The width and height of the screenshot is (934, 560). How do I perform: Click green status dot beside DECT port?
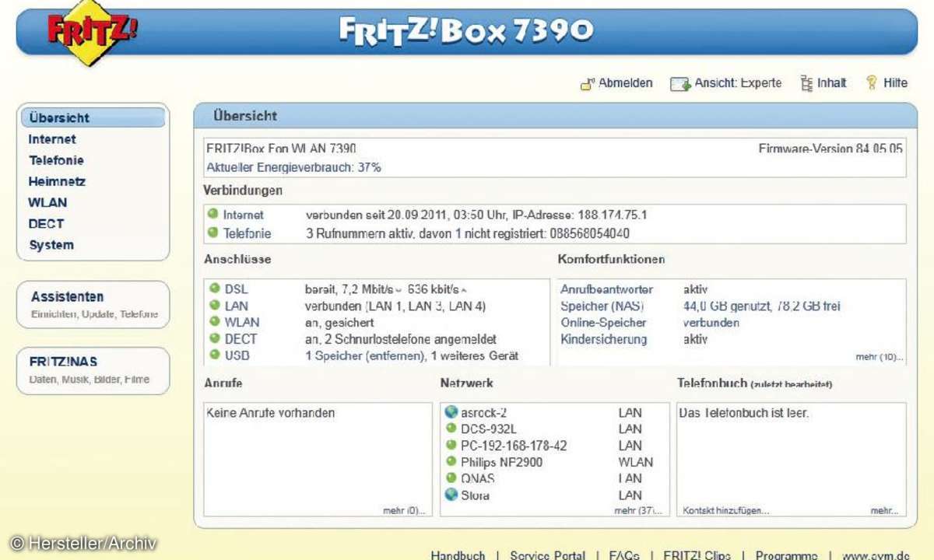[214, 338]
